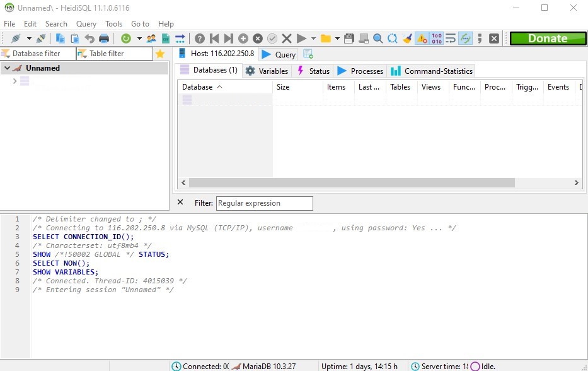
Task: Sort by the Tables column header
Action: point(401,87)
